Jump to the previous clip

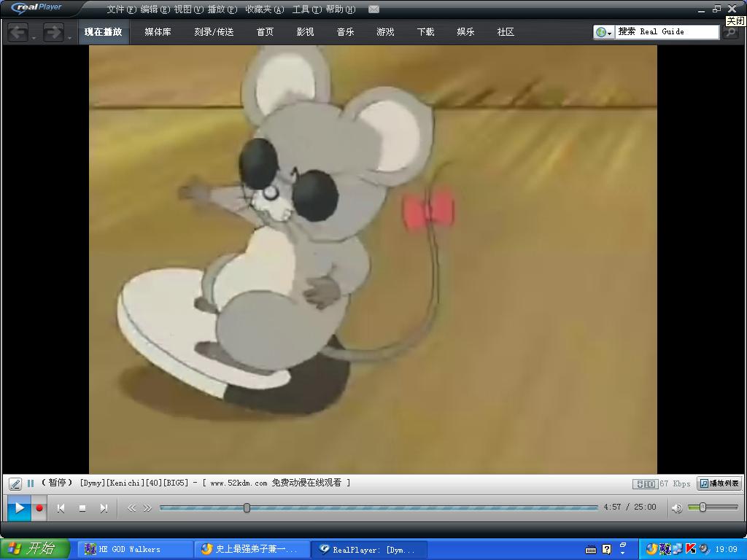click(61, 508)
